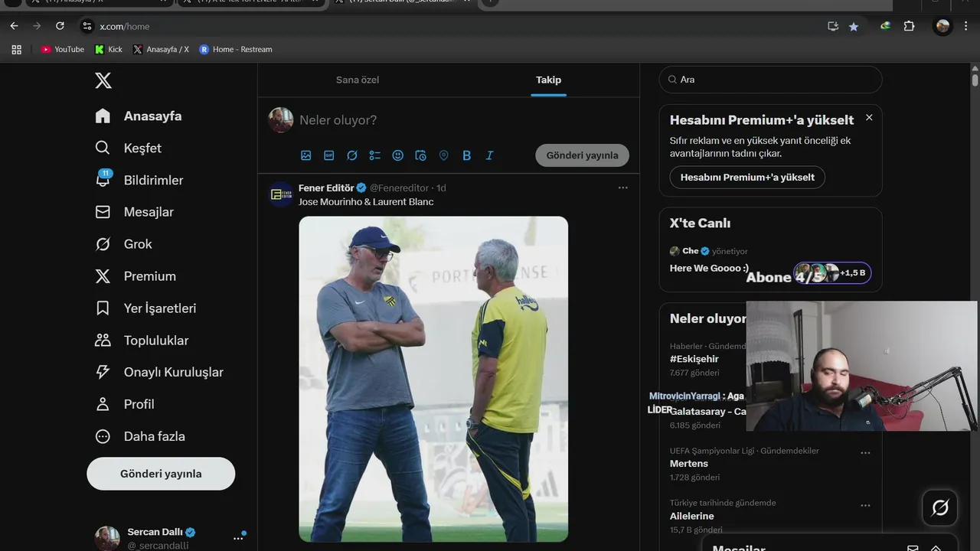Dismiss the Premium+ upgrade card
The height and width of the screenshot is (551, 980).
click(869, 117)
